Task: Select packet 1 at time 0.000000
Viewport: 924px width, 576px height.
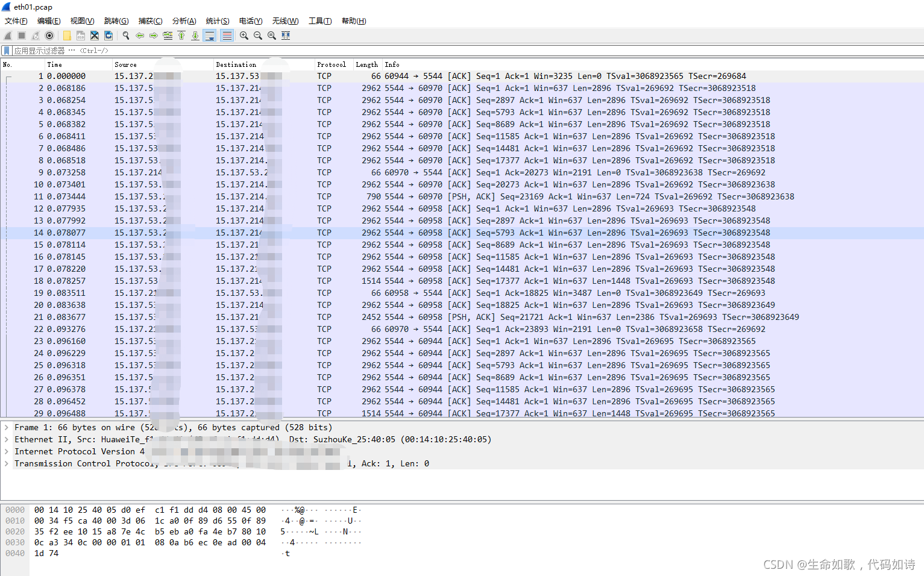Action: [x=462, y=76]
